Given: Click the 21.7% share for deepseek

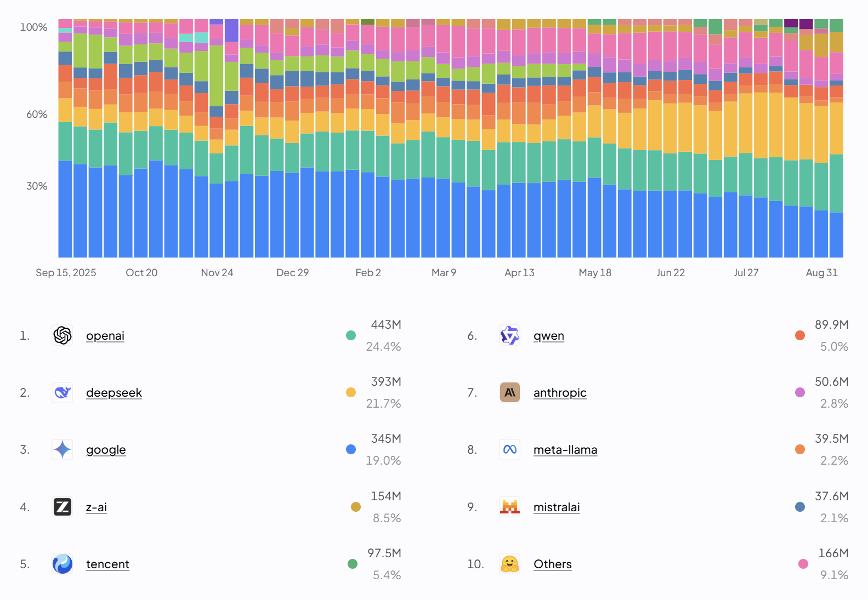Looking at the screenshot, I should click(x=383, y=403).
